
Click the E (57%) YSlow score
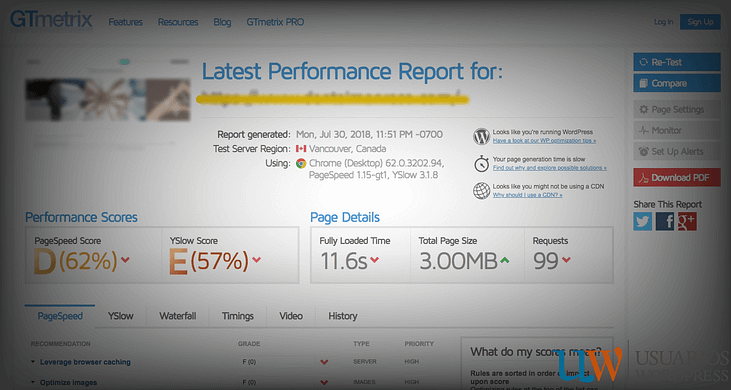[x=208, y=261]
